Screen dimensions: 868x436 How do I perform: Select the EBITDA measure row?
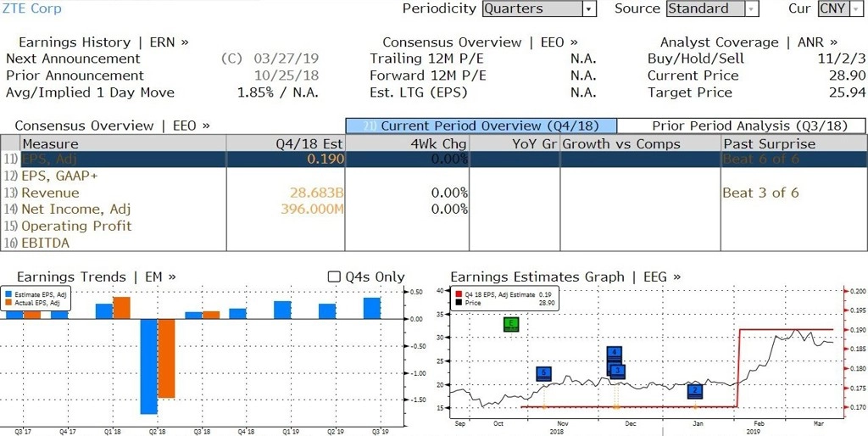[x=433, y=243]
